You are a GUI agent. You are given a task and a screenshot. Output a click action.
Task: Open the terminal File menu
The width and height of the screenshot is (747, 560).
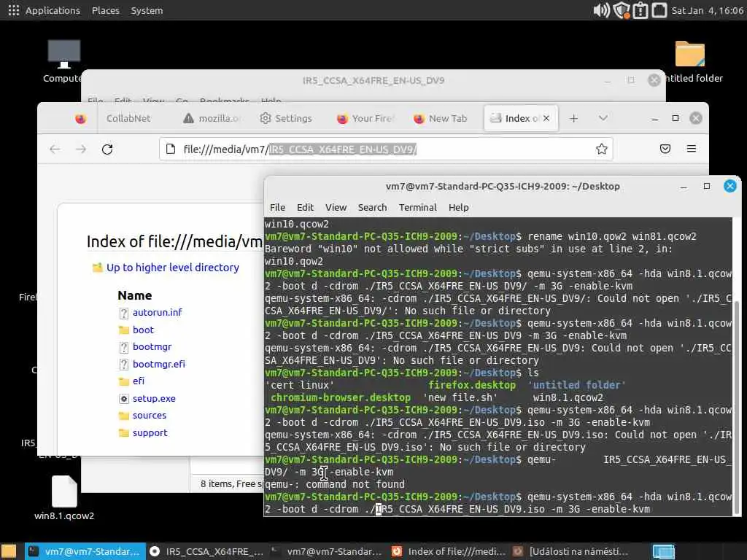coord(277,207)
